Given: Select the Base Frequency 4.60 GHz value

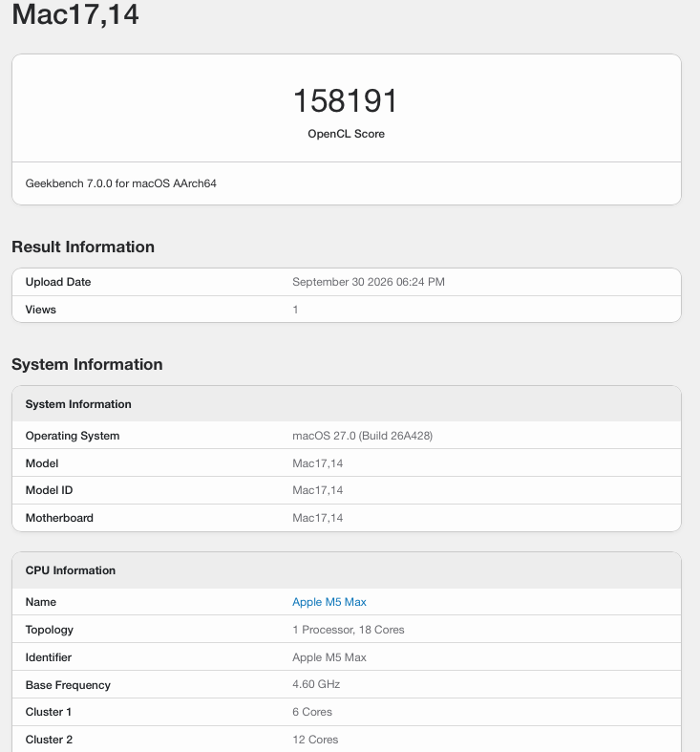Looking at the screenshot, I should [x=316, y=684].
